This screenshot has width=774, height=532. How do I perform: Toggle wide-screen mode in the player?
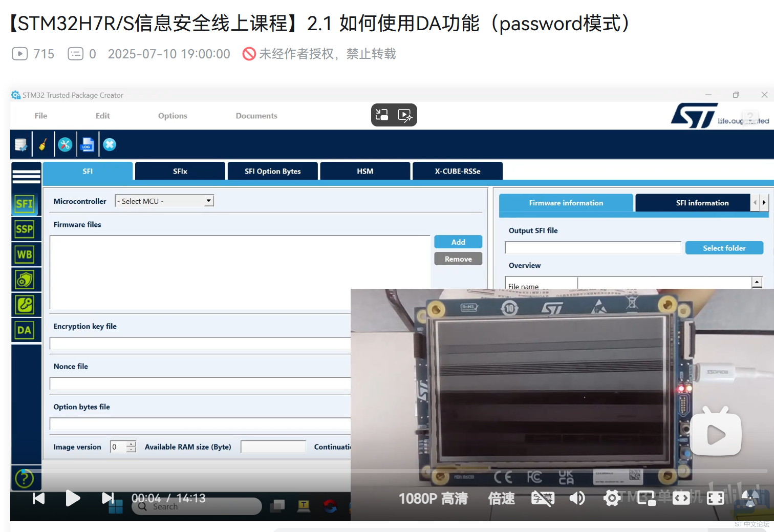pyautogui.click(x=681, y=498)
